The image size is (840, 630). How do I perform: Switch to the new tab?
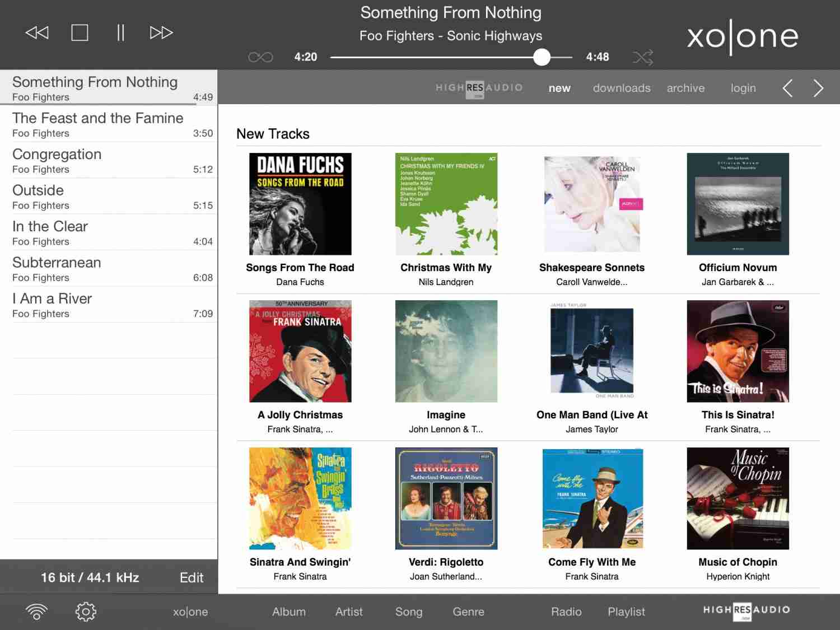(x=559, y=88)
